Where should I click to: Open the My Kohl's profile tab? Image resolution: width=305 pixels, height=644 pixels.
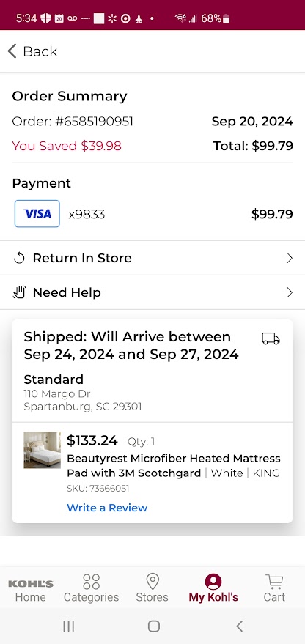(213, 588)
